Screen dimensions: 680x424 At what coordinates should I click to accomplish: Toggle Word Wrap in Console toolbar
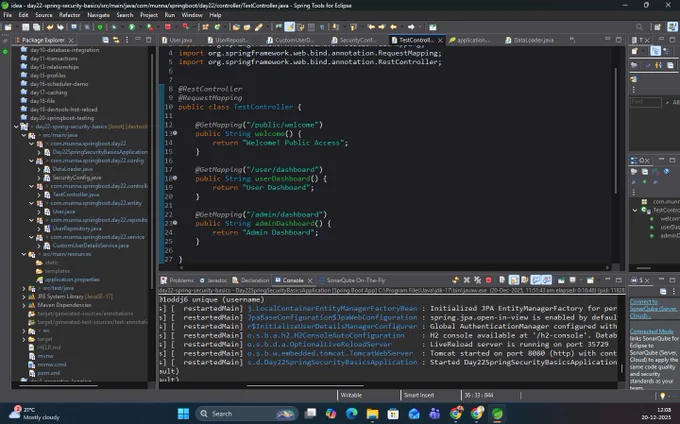524,280
